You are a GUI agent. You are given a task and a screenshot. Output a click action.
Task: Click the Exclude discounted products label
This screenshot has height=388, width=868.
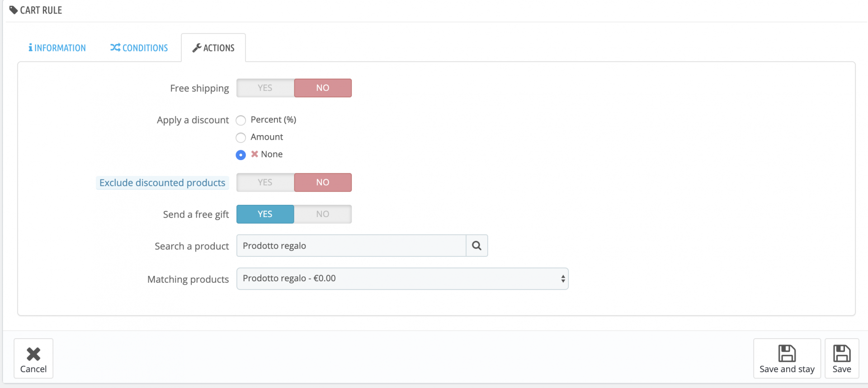point(162,183)
